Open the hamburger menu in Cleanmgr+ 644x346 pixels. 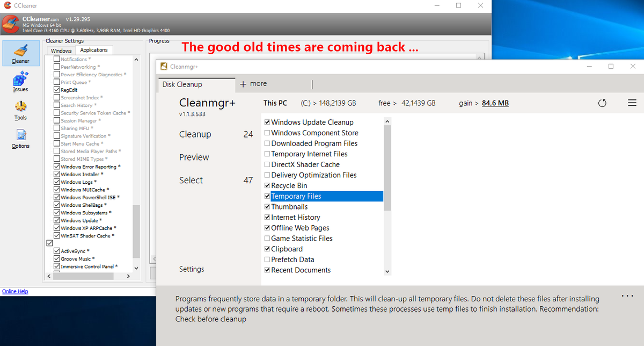(632, 103)
